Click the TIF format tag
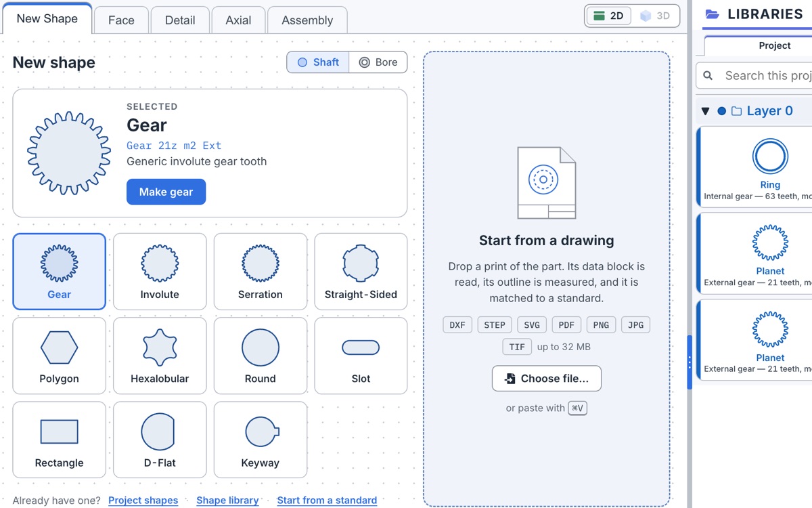812x508 pixels. pos(517,347)
